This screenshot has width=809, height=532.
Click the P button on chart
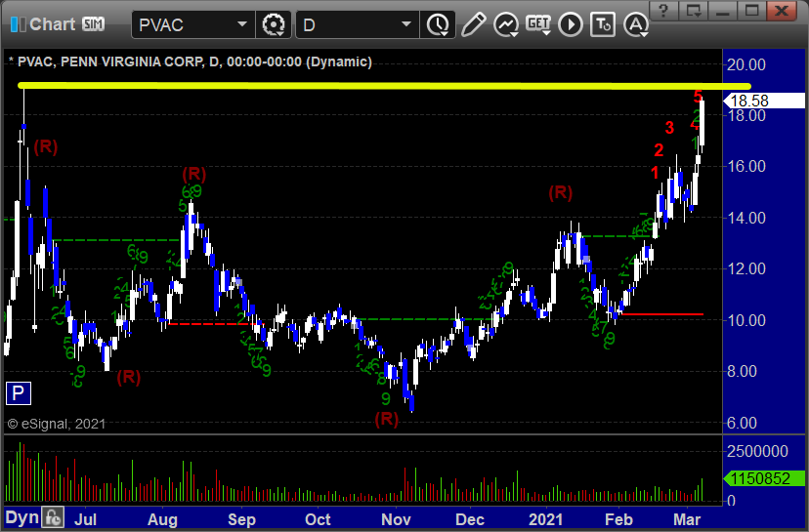point(18,393)
